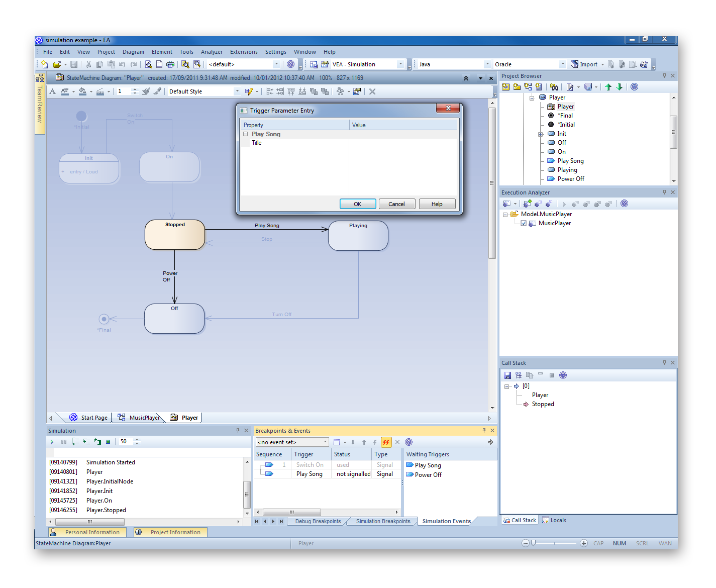Viewport: 716px width, 588px height.
Task: Click the Call Stack save icon
Action: 507,375
